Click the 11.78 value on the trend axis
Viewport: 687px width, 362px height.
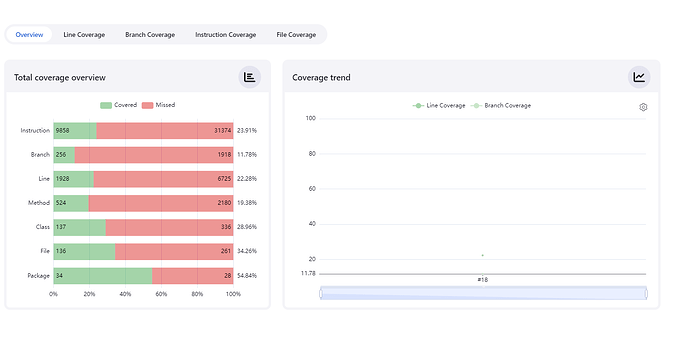[x=308, y=273]
